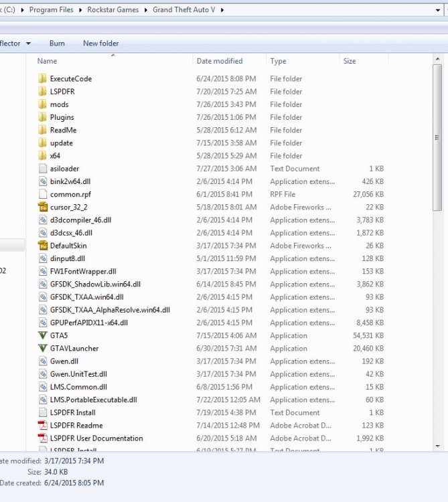Expand arrow after Grand Theft Auto V breadcrumb

click(222, 10)
